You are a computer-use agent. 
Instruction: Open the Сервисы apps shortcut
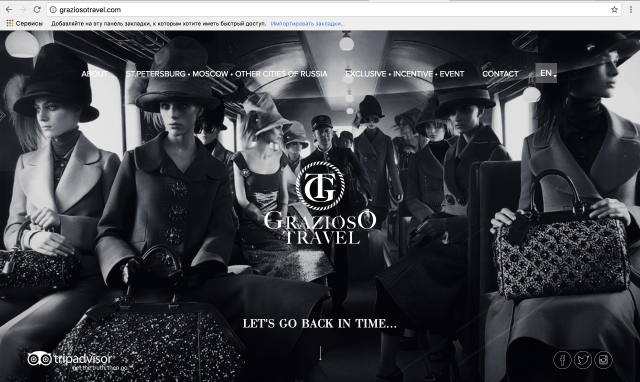point(24,24)
